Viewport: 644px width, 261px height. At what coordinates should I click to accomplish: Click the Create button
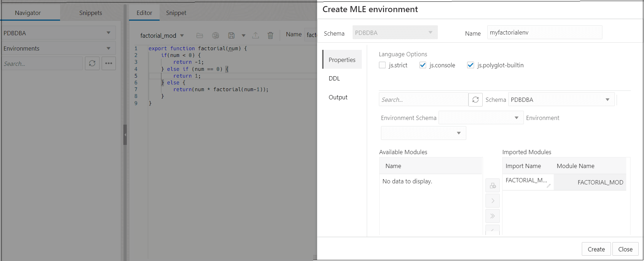coord(596,249)
